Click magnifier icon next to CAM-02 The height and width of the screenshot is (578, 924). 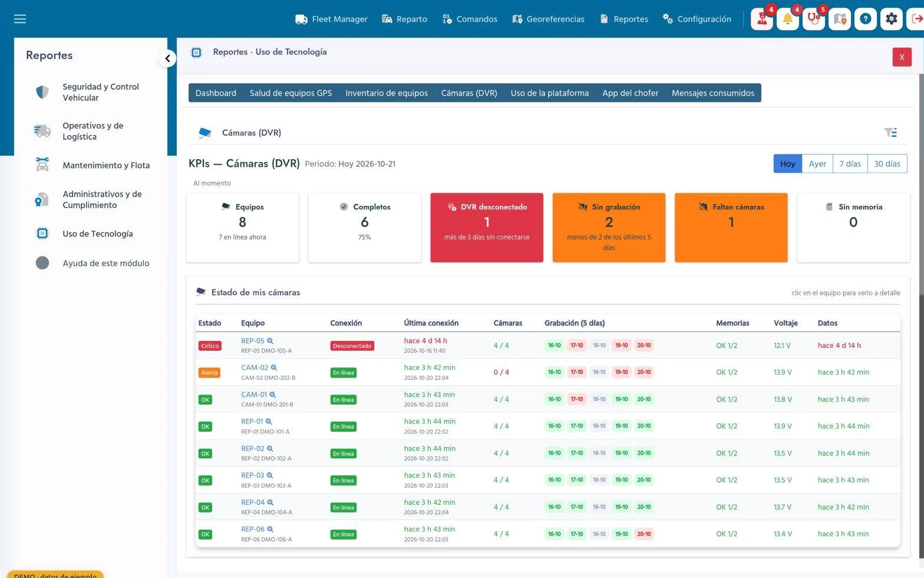tap(274, 367)
